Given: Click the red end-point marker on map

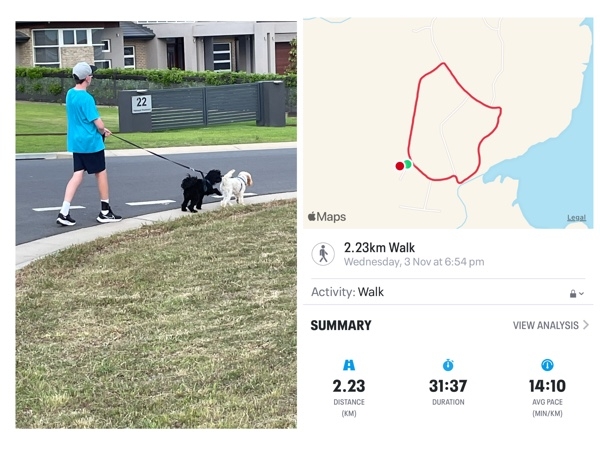Looking at the screenshot, I should (x=399, y=166).
